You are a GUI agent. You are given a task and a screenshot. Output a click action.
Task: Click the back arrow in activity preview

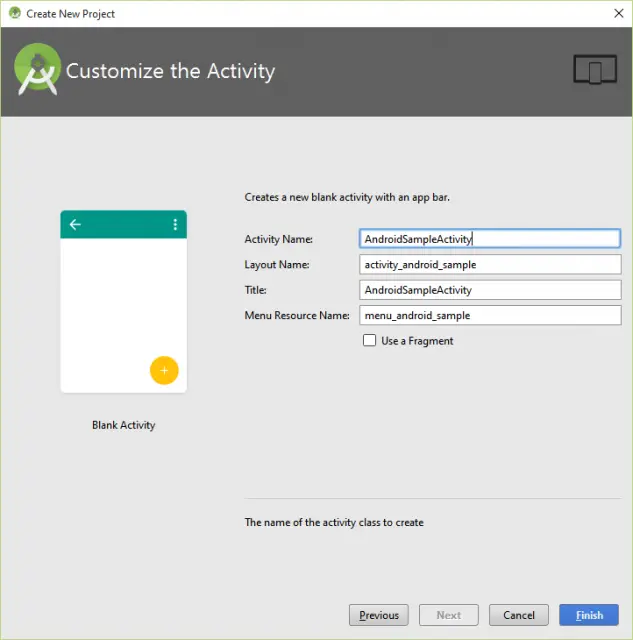tap(75, 224)
